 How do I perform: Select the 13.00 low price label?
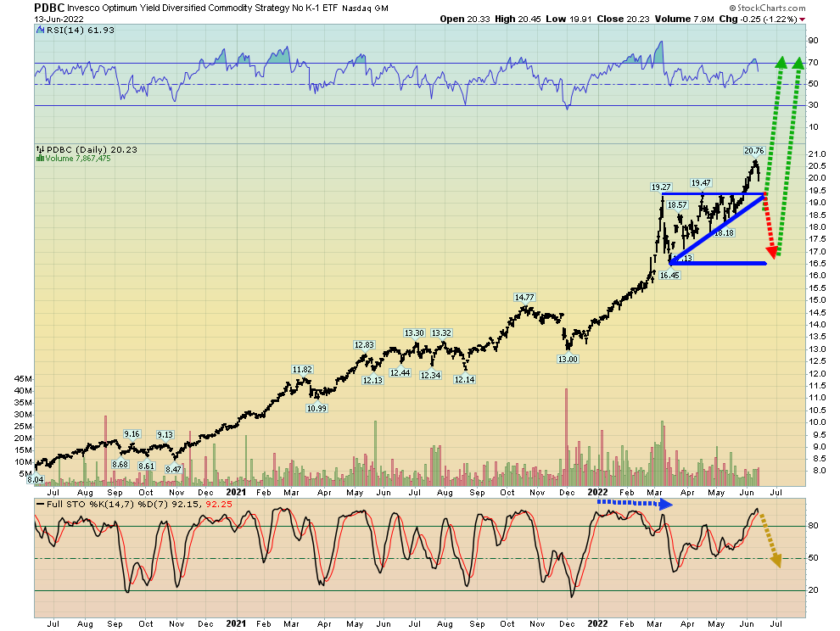[x=568, y=360]
